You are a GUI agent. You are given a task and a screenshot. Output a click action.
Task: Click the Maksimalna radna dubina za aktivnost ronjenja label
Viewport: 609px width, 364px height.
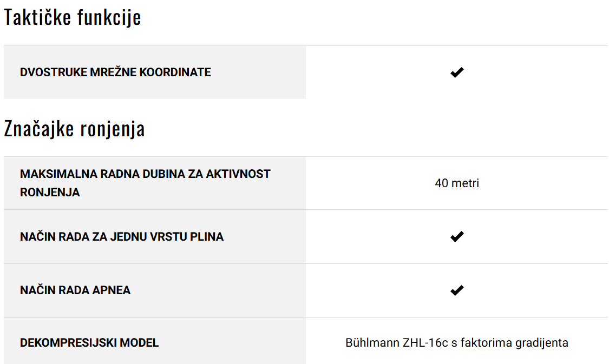[x=145, y=183]
